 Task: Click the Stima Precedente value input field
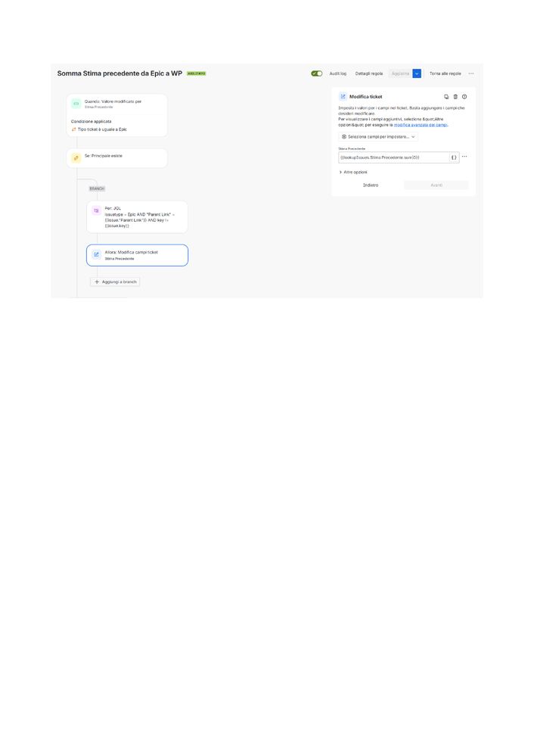click(x=394, y=157)
